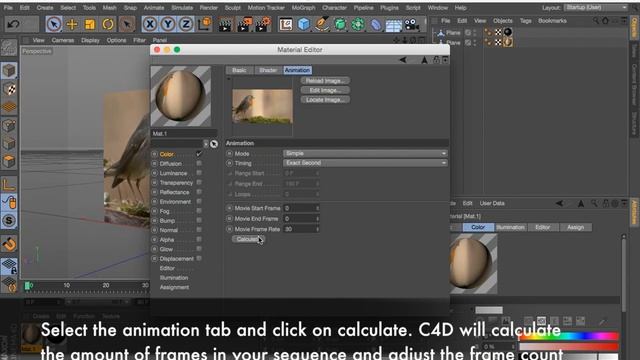The image size is (640, 360).
Task: Click the coordinate system icon
Action: (x=204, y=24)
